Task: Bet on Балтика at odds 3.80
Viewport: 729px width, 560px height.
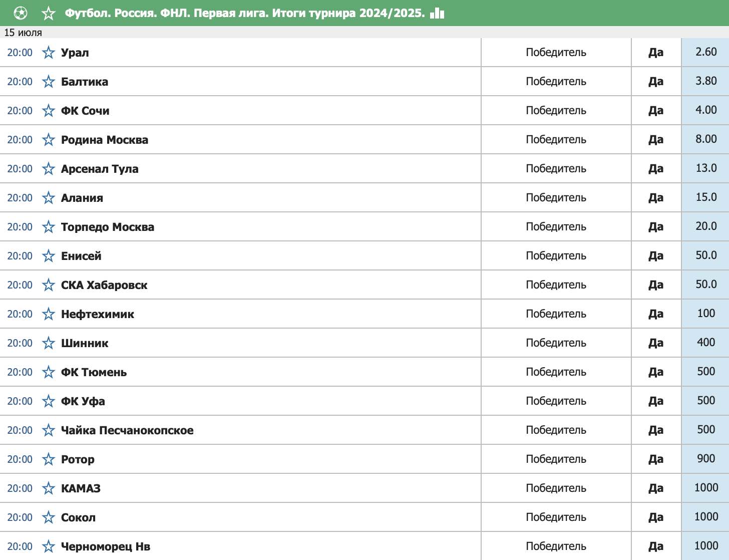Action: pos(705,81)
